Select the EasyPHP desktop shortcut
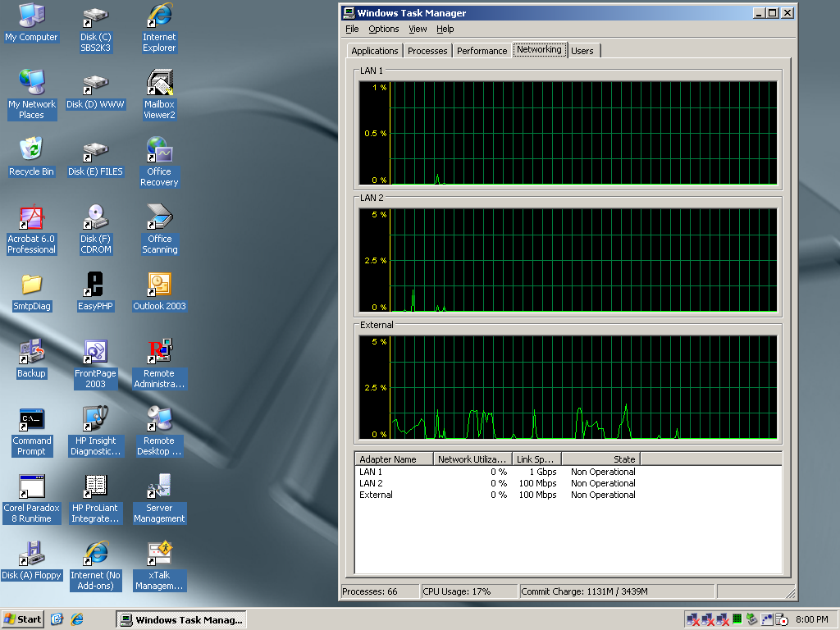 [95, 293]
